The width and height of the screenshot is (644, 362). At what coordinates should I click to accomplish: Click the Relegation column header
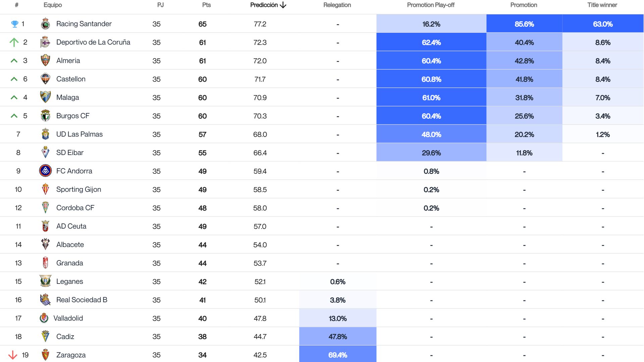tap(337, 5)
